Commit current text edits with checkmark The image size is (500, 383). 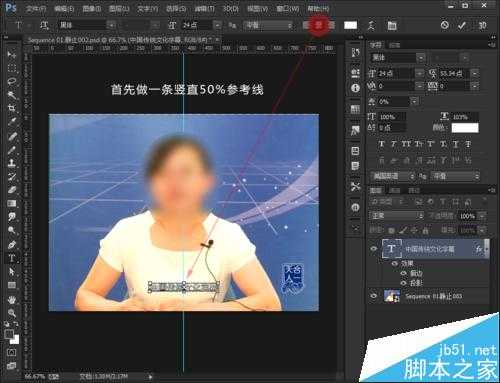pos(462,25)
